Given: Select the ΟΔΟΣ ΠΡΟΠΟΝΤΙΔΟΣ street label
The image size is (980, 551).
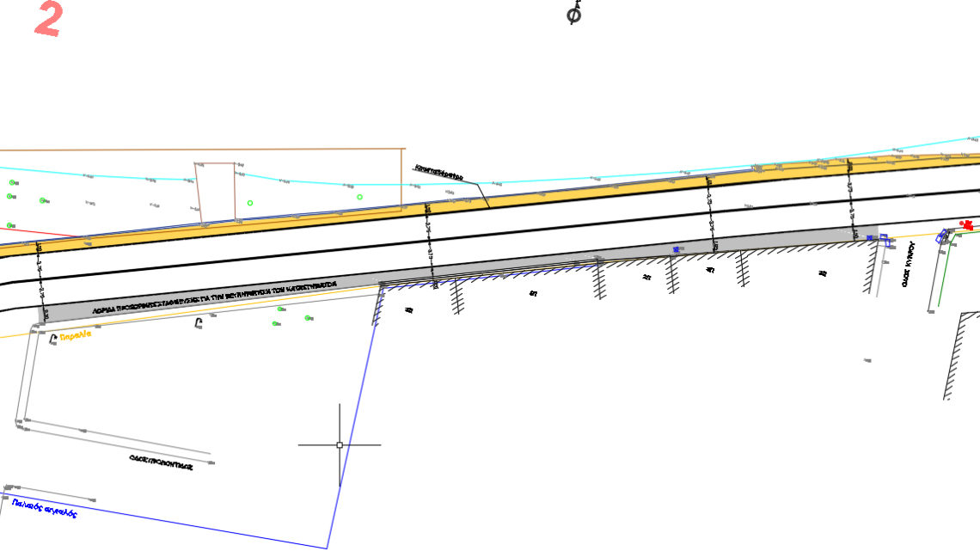Looking at the screenshot, I should (161, 461).
